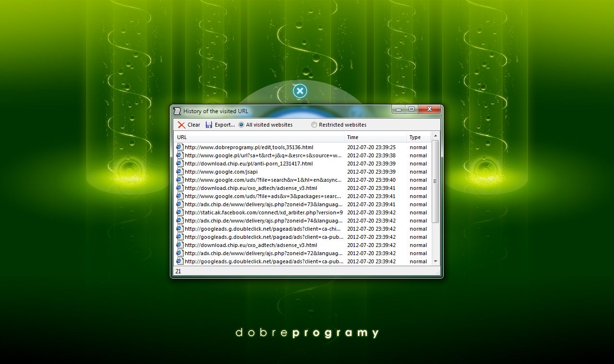The width and height of the screenshot is (614, 364).
Task: Select the adx.chip.de ajs.php?zoneid=73 URL text
Action: 264,204
